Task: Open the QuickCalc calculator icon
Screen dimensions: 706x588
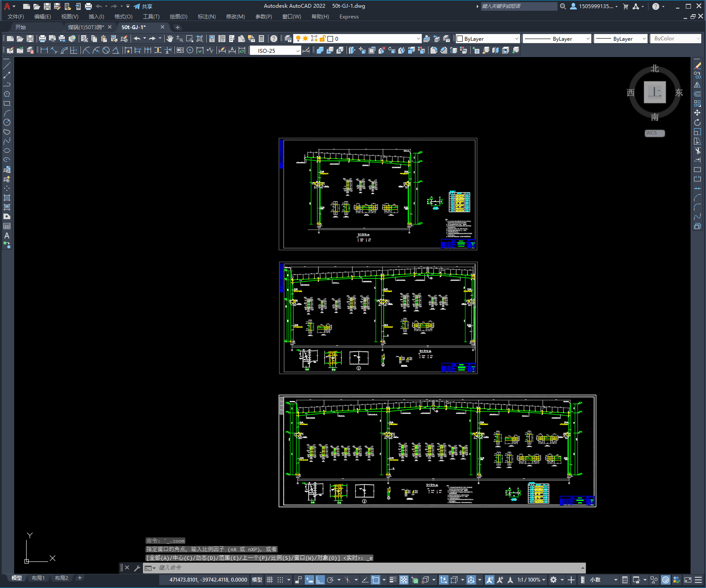Action: 261,39
